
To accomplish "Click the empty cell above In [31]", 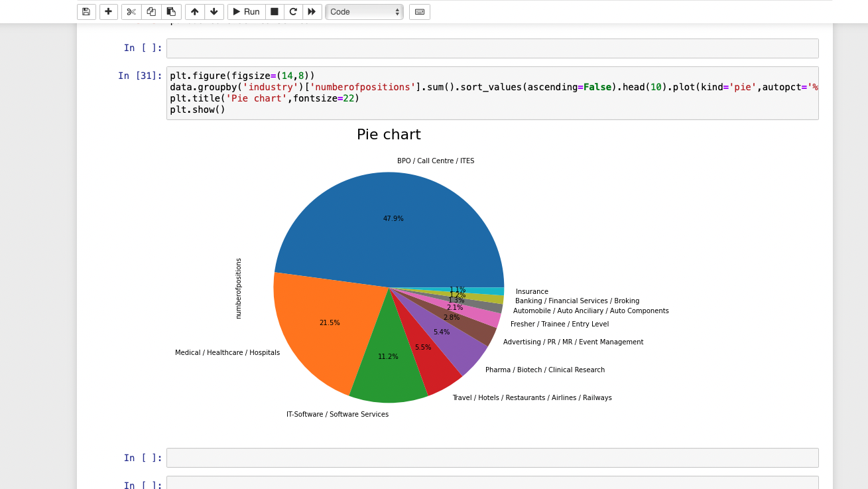I will [492, 48].
